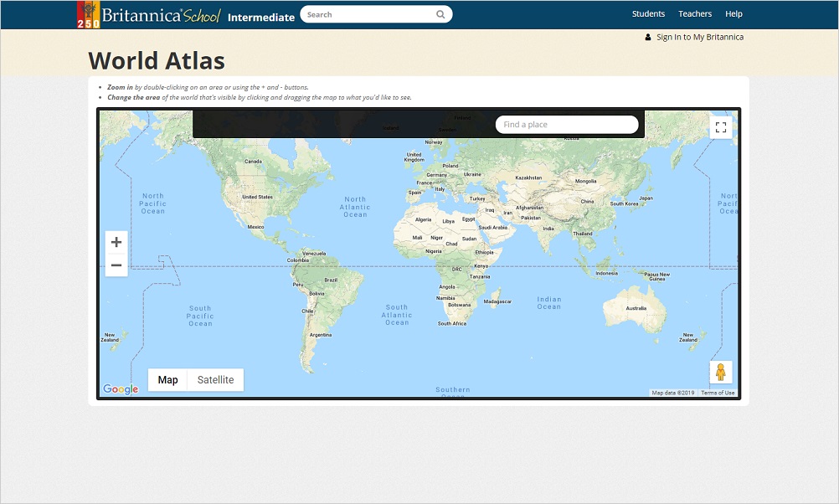Zoom out with the minus button

point(116,265)
